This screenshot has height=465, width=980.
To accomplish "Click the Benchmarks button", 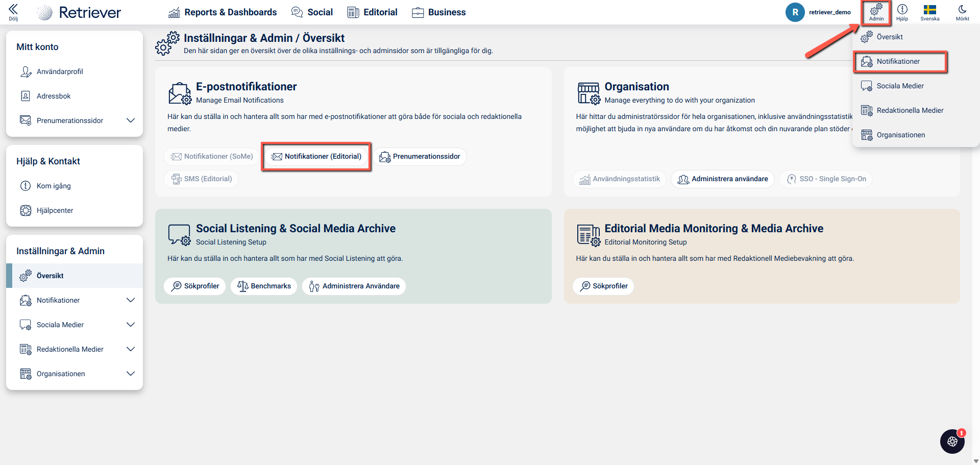I will pyautogui.click(x=264, y=286).
